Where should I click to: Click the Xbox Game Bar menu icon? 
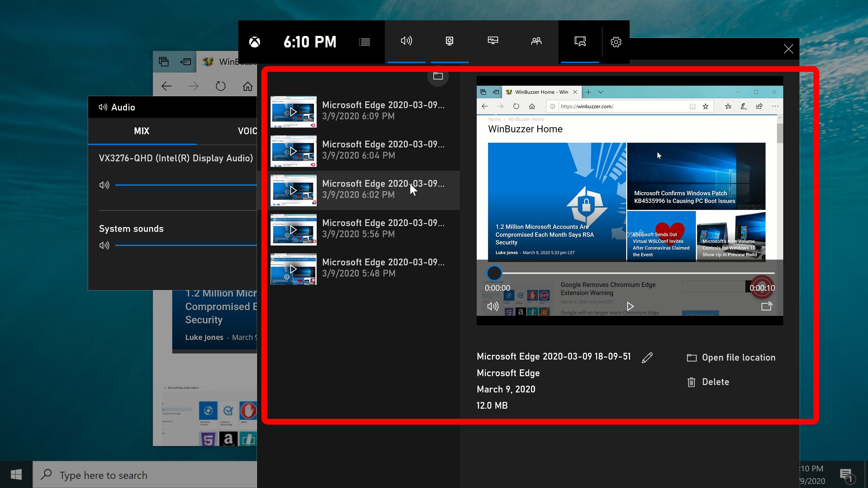pyautogui.click(x=364, y=41)
